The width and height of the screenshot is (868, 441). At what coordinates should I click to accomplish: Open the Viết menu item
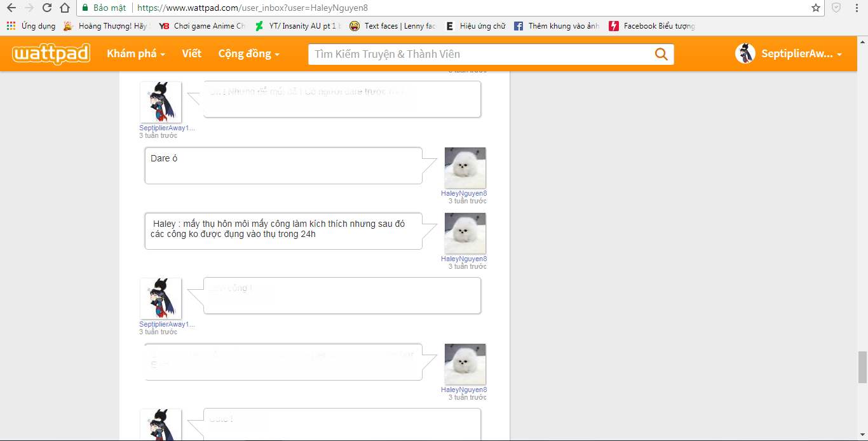pyautogui.click(x=191, y=54)
